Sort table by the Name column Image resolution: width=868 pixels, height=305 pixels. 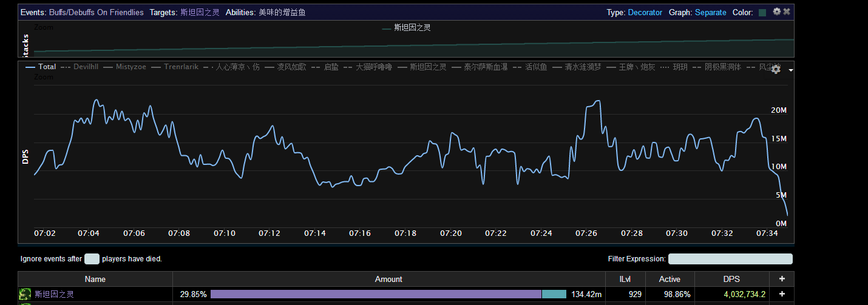95,279
